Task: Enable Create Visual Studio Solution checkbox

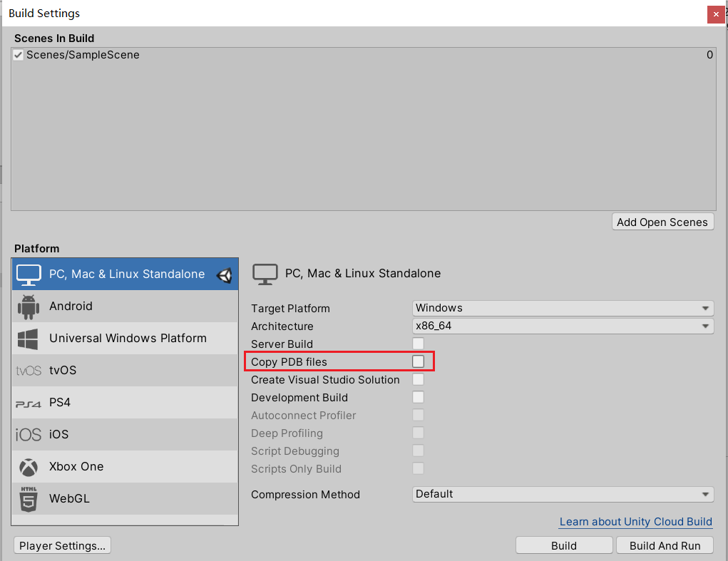Action: 418,379
